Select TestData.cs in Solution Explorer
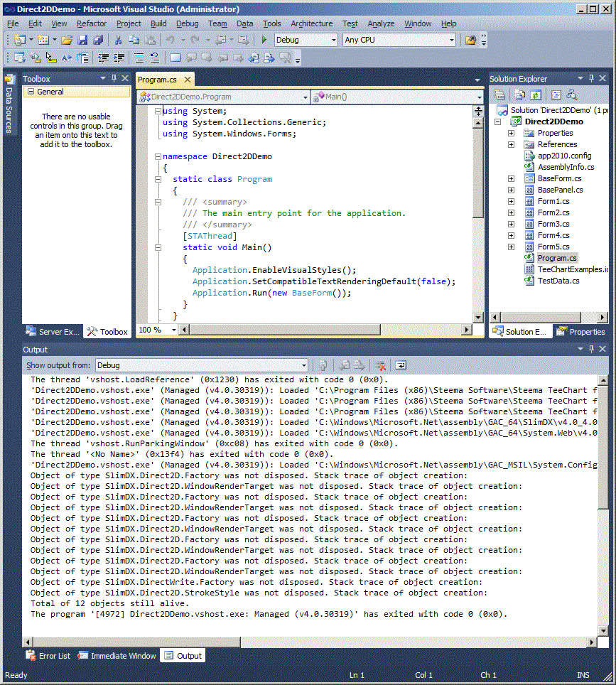The height and width of the screenshot is (685, 616). (558, 281)
